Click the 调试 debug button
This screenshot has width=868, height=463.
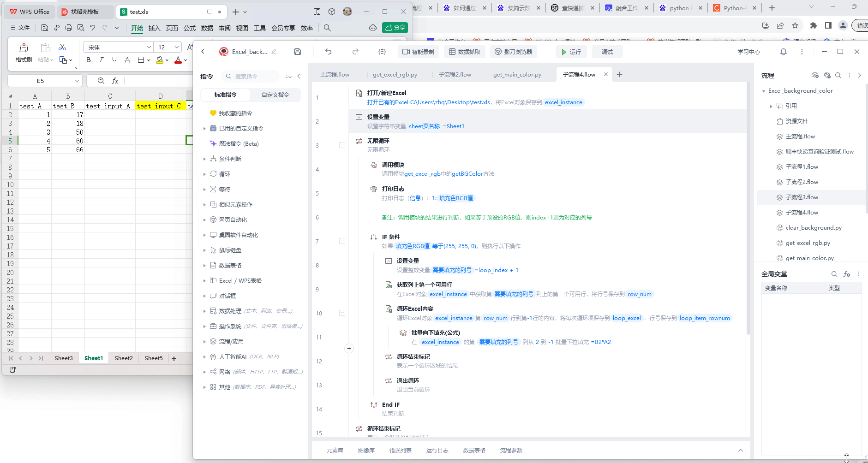tap(607, 52)
